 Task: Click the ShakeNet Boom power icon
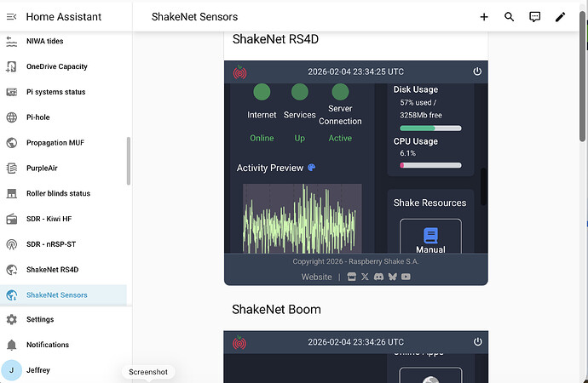point(478,342)
